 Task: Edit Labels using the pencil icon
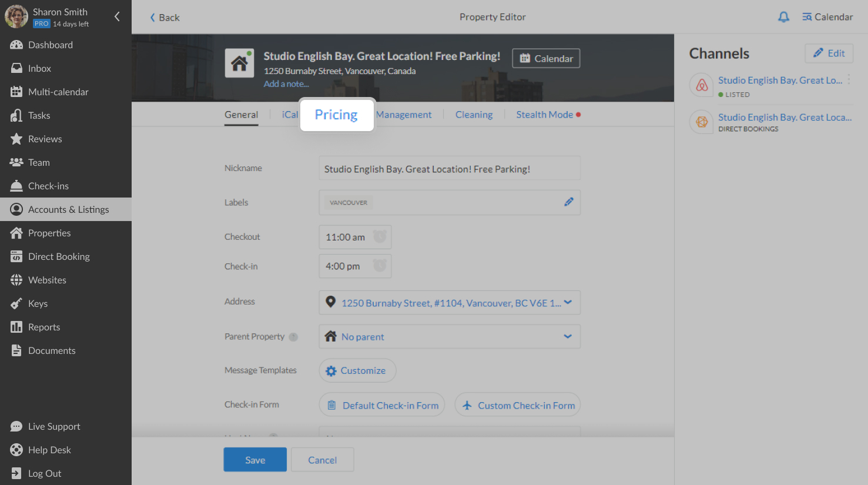(568, 202)
